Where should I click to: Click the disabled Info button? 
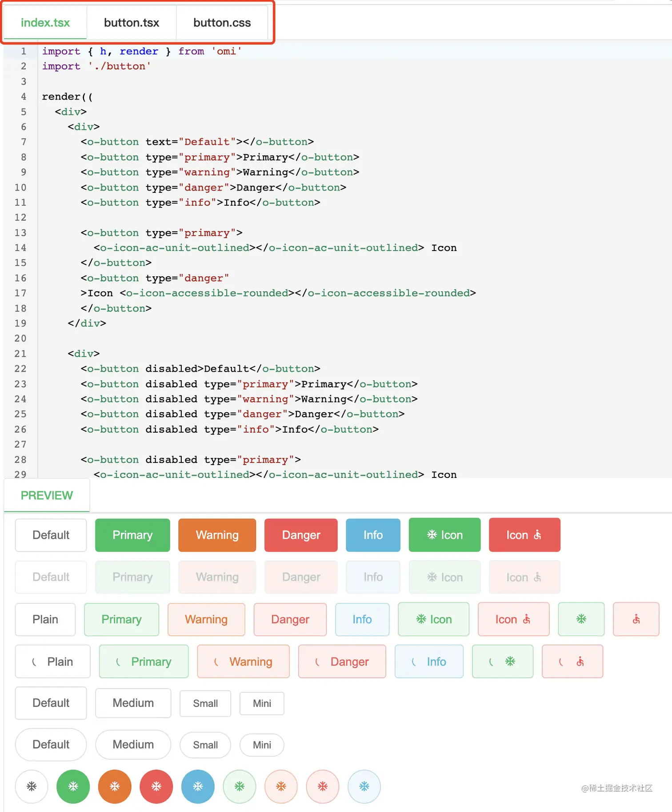373,577
